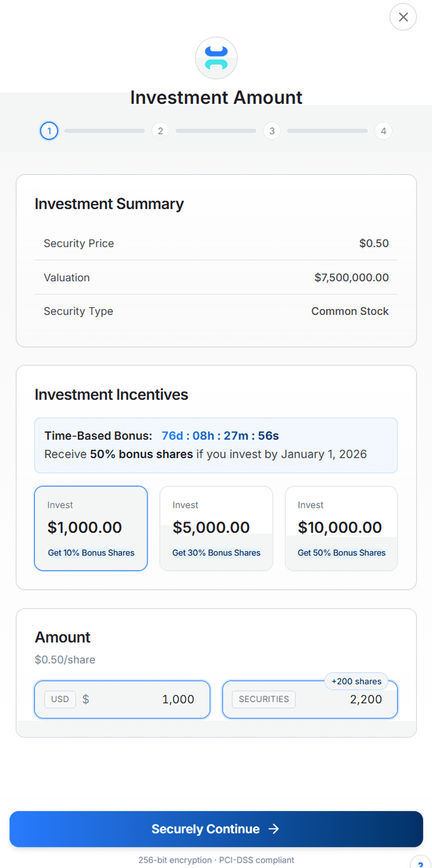This screenshot has width=432, height=868.
Task: Click the Get 50% Bonus Shares text
Action: click(341, 553)
